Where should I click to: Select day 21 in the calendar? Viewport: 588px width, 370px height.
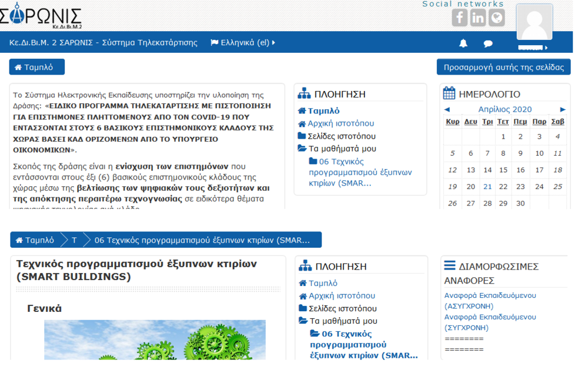tap(487, 187)
